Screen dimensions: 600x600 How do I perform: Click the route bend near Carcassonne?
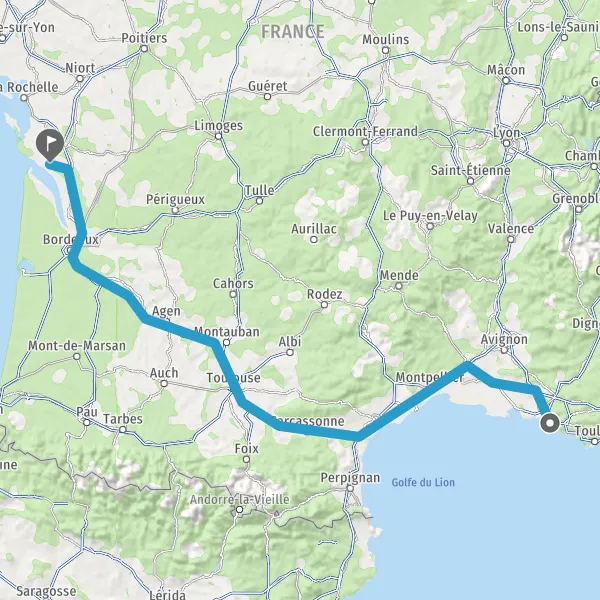point(277,425)
